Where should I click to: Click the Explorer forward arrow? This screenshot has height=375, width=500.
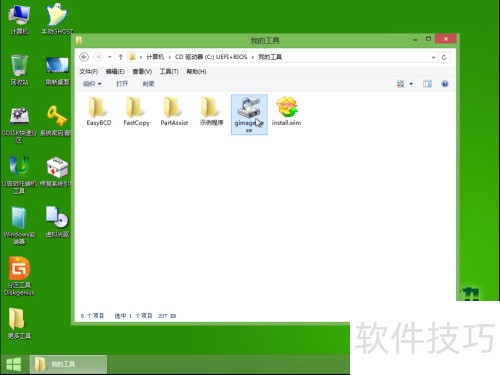[x=98, y=57]
